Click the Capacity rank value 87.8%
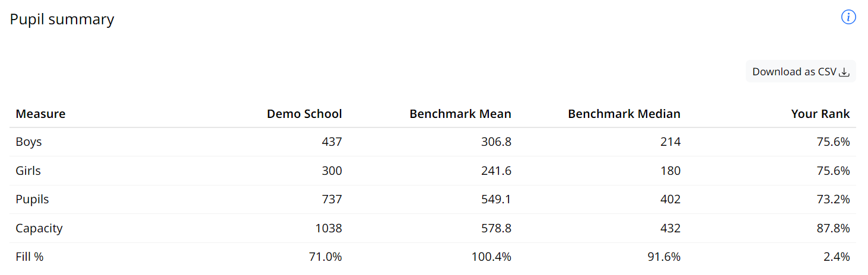Screen dimensions: 868x275 (x=833, y=228)
